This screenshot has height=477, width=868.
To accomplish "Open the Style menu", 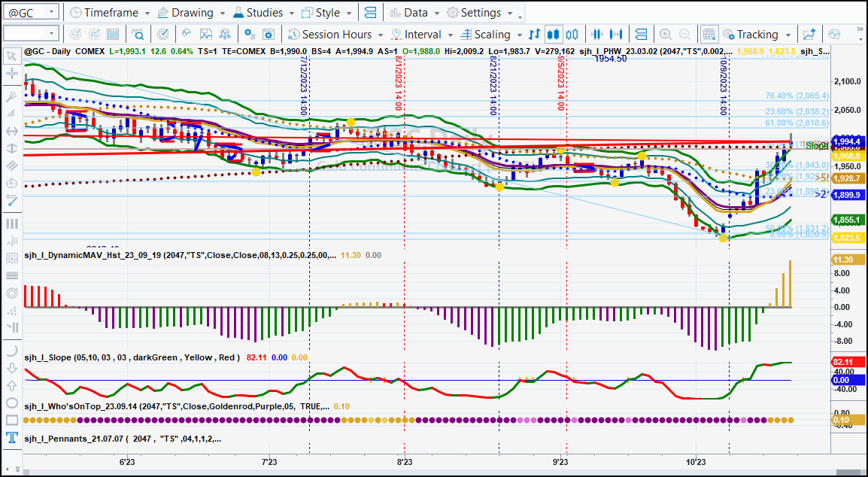I will point(327,12).
